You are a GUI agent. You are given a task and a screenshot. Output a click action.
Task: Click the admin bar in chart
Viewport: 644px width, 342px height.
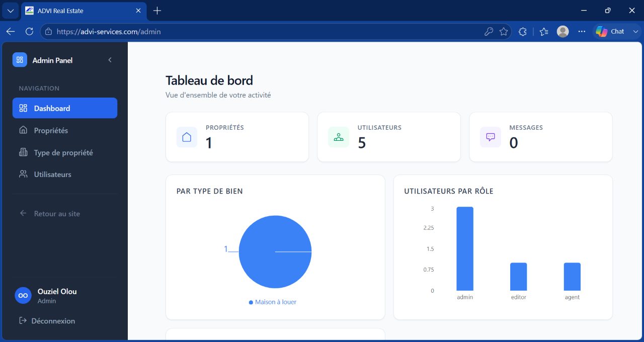465,248
